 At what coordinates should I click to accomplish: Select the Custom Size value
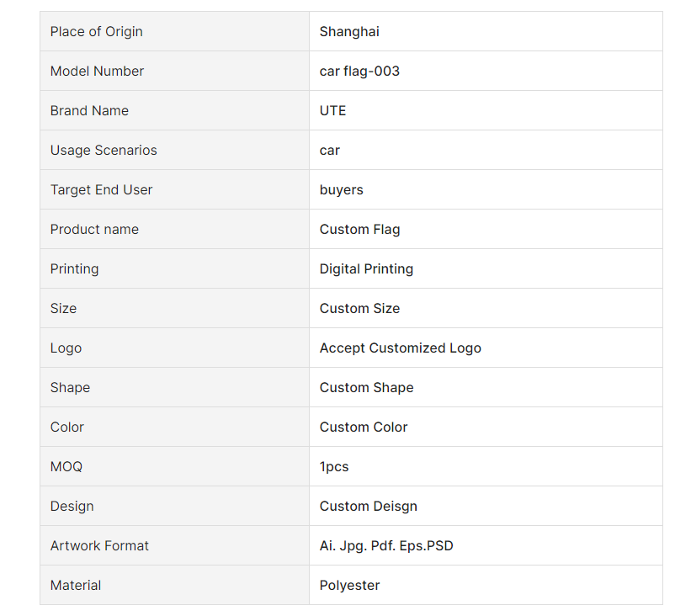pyautogui.click(x=359, y=309)
